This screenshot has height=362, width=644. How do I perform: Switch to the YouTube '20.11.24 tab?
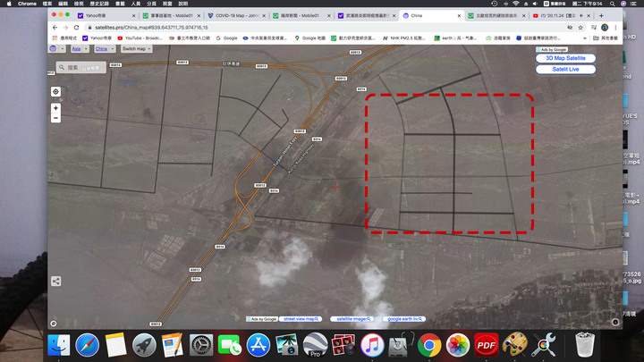tap(561, 15)
